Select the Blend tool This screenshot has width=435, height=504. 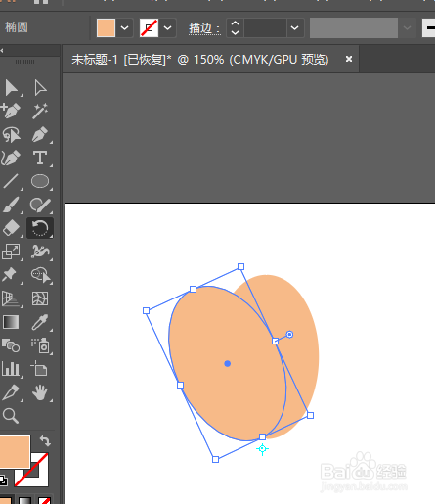[11, 345]
